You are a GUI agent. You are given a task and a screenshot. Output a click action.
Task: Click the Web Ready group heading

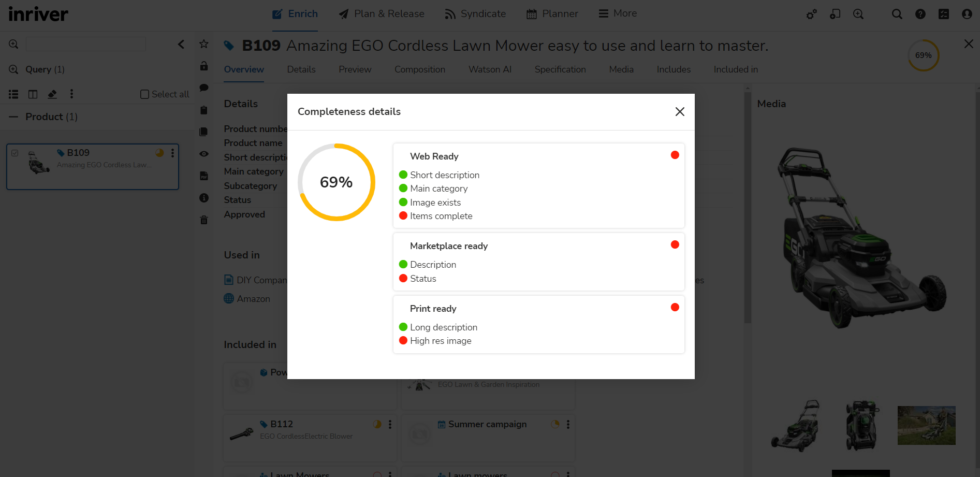pyautogui.click(x=434, y=156)
